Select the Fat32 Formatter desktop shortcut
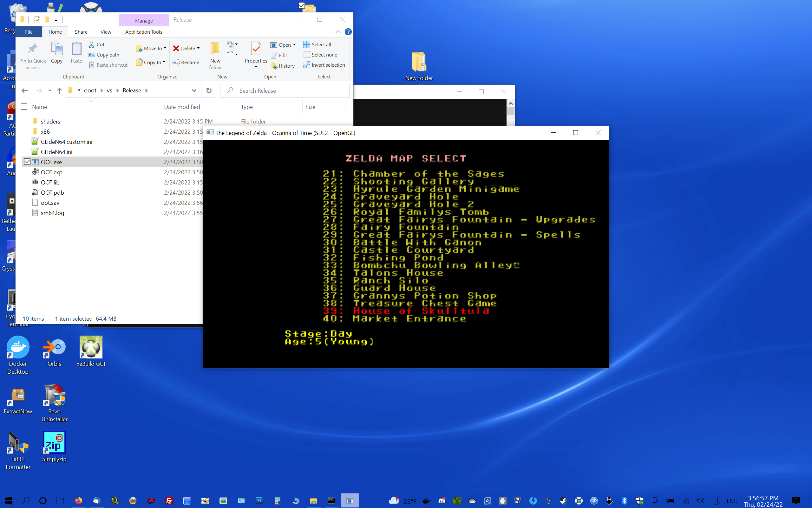Screen dimensions: 812x508 (x=18, y=451)
